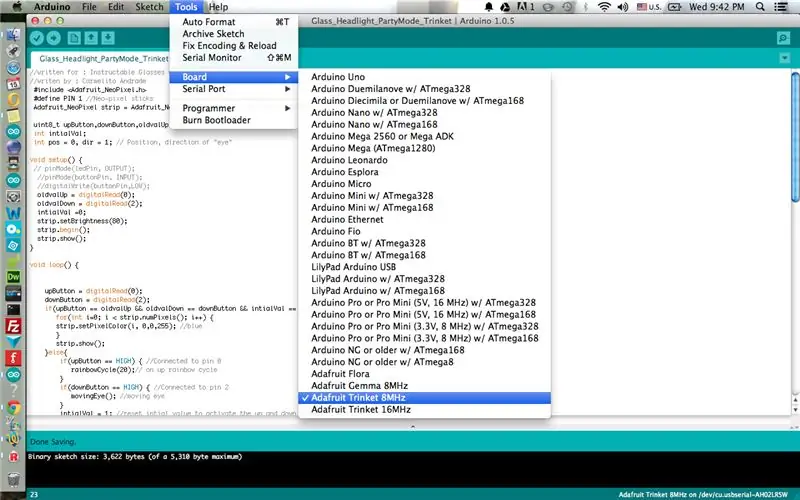Select Arduino Esplora board entry
The image size is (800, 500).
[424, 172]
